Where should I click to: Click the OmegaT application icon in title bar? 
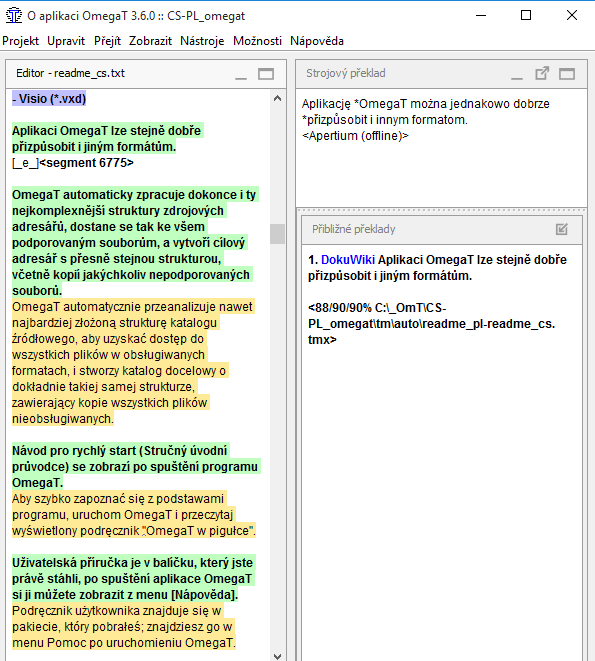14,16
